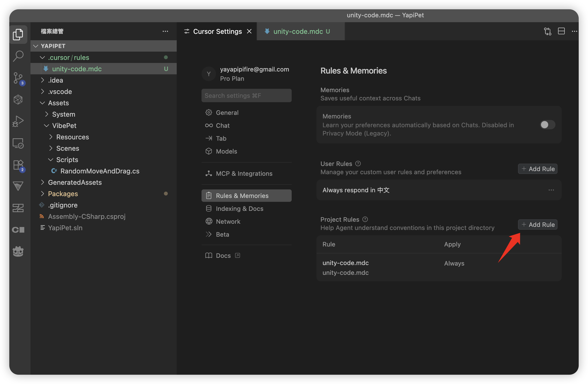Open the Godot robot icon in activity bar

(x=18, y=251)
